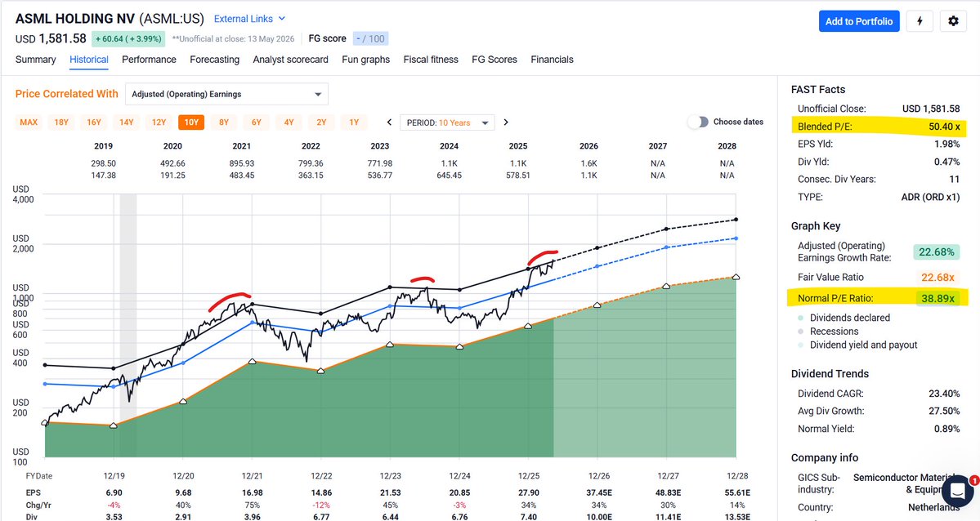Switch to the Historical tab

coord(89,60)
